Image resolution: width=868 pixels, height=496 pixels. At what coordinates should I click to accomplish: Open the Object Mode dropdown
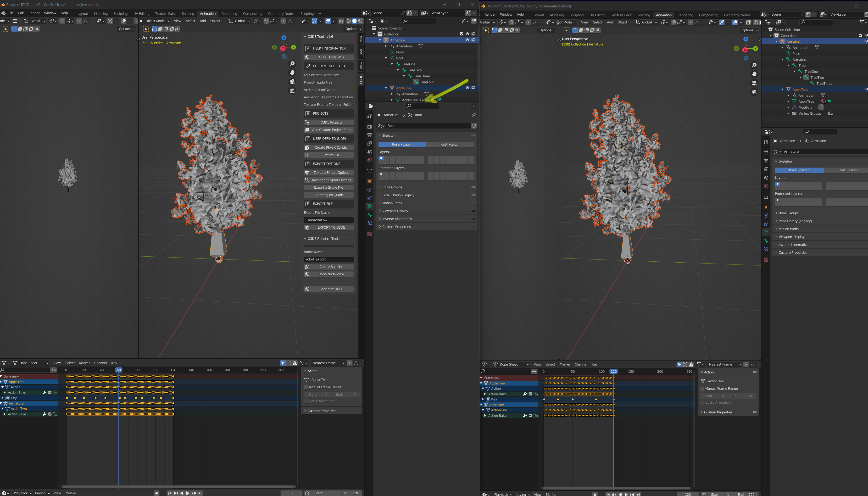coord(155,21)
